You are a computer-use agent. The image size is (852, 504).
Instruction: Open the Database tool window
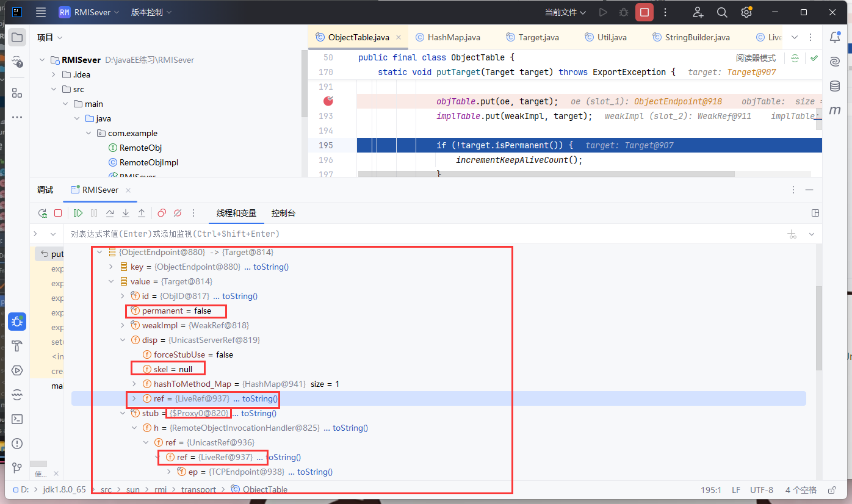point(834,86)
